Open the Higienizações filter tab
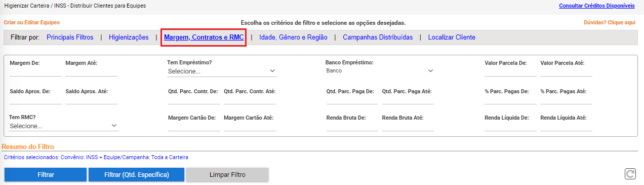 pos(129,38)
